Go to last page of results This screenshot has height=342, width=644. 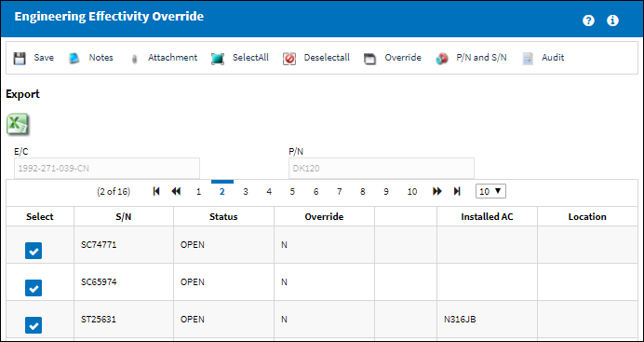pyautogui.click(x=457, y=191)
